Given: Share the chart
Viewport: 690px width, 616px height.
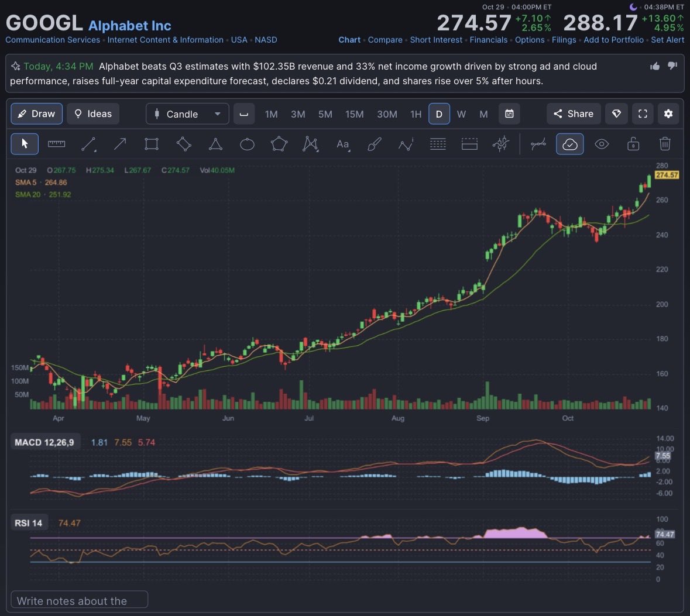Looking at the screenshot, I should pyautogui.click(x=574, y=114).
